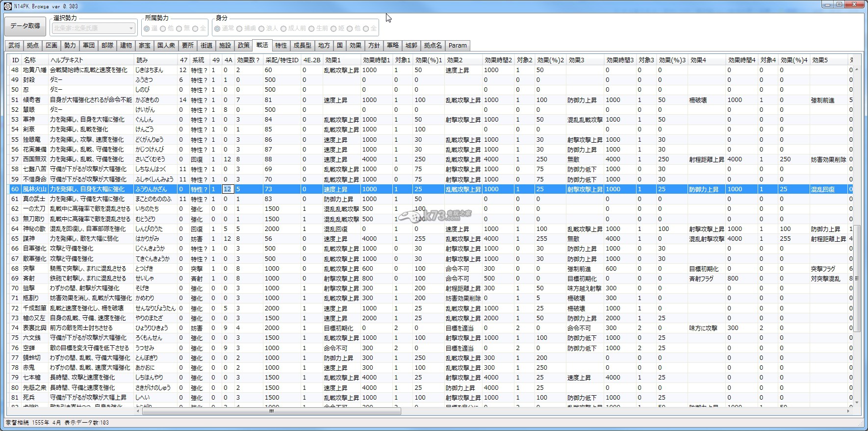Sort by the 系統 column header
Screen dimensions: 868x431
(x=200, y=60)
